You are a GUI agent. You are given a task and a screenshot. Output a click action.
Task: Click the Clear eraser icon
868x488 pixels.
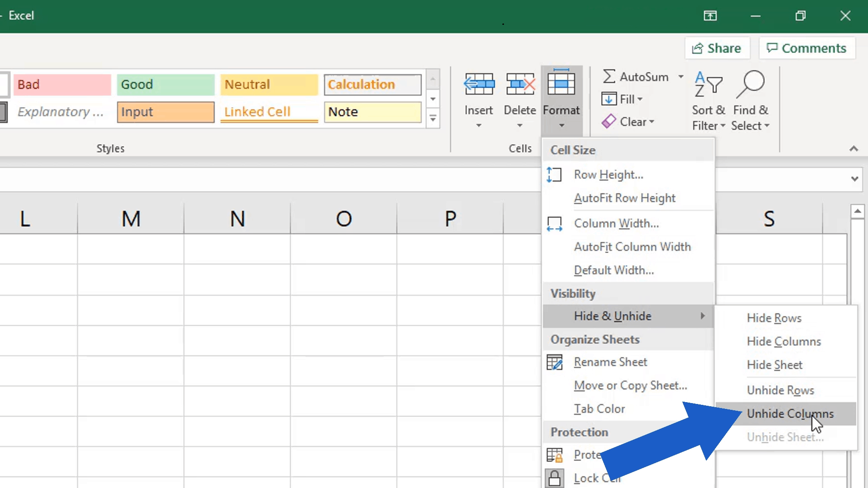(x=609, y=122)
